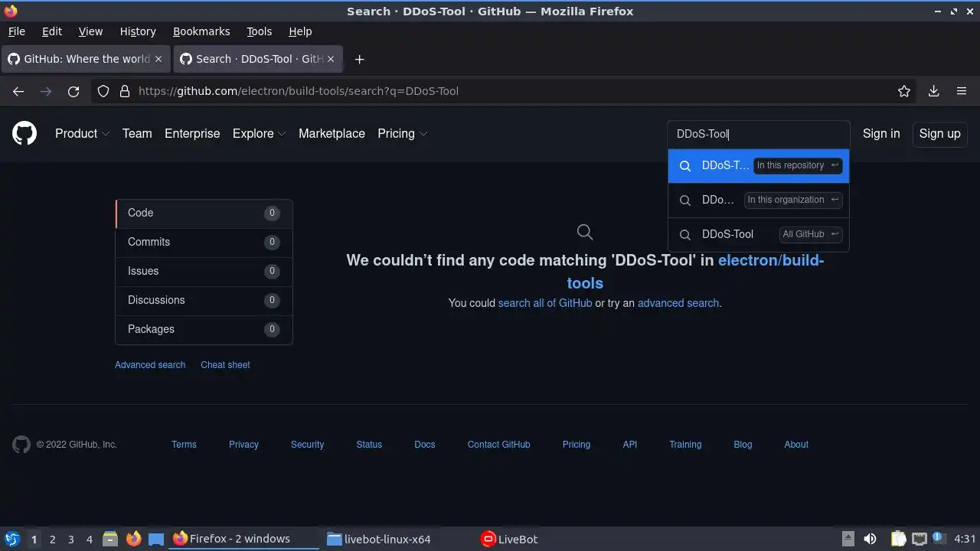Select 'All GitHub' search suggestion
Viewport: 980px width, 551px height.
tap(759, 234)
